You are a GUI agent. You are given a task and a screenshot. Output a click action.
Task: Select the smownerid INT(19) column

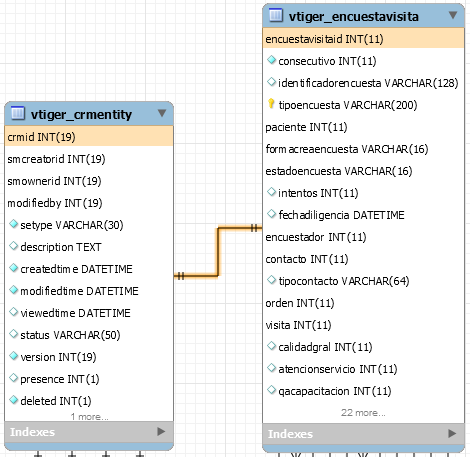54,181
